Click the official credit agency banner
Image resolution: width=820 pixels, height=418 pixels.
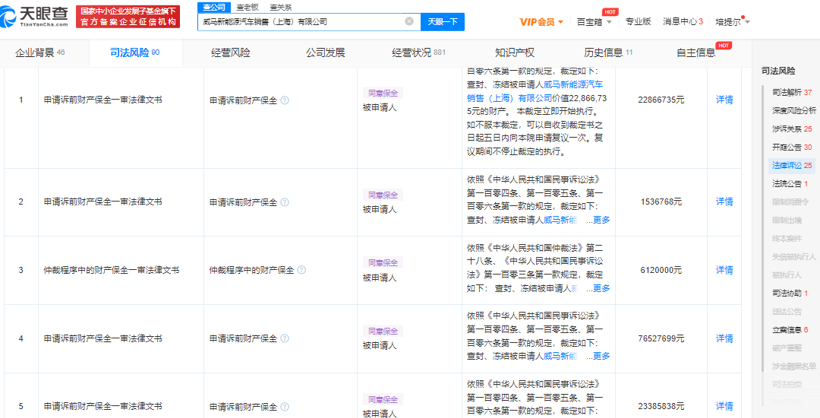click(x=128, y=17)
